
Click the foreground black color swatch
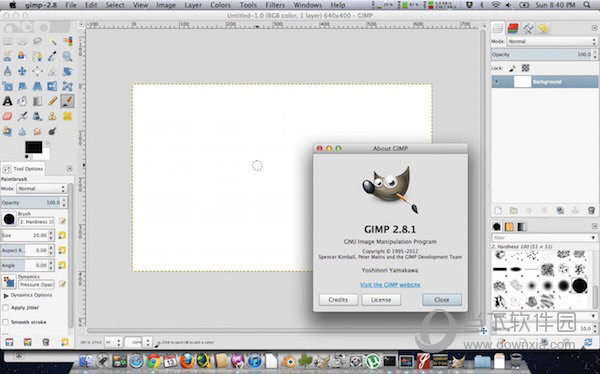pos(34,147)
